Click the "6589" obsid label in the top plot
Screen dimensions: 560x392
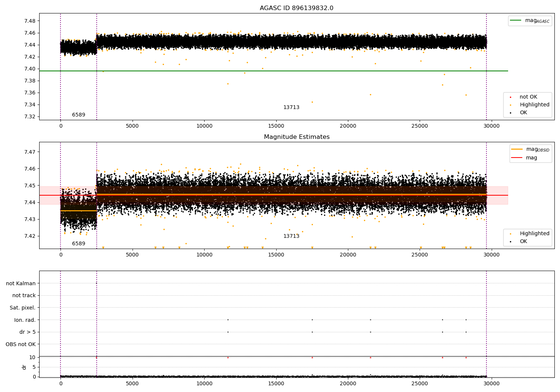tap(78, 115)
